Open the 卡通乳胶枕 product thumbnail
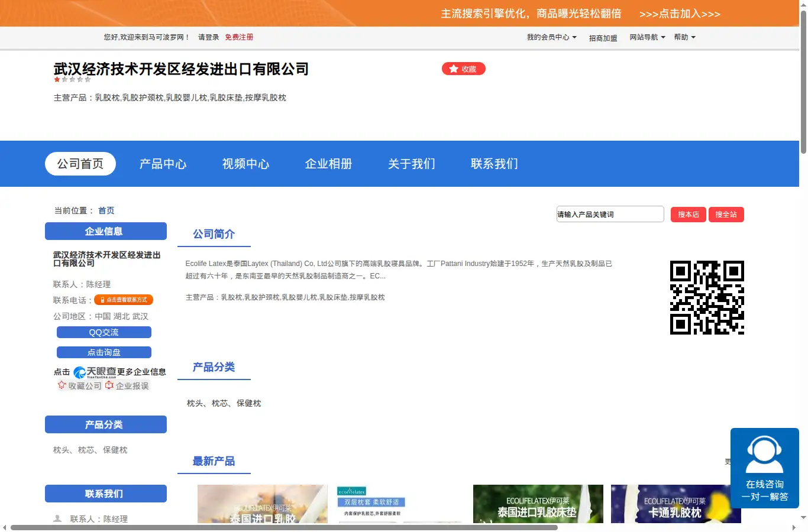 point(676,504)
